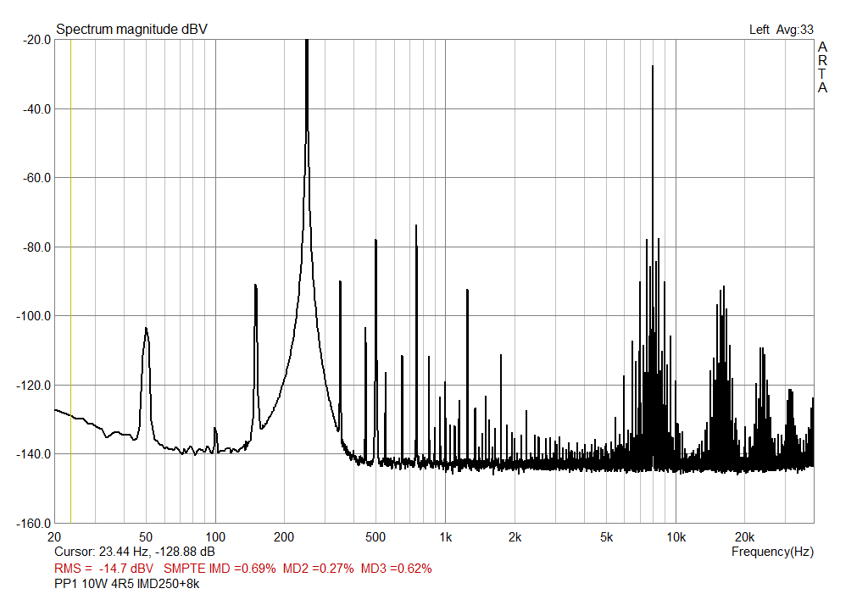Viewport: 868px width, 594px height.
Task: Click the -100.0 y-axis label
Action: click(34, 316)
